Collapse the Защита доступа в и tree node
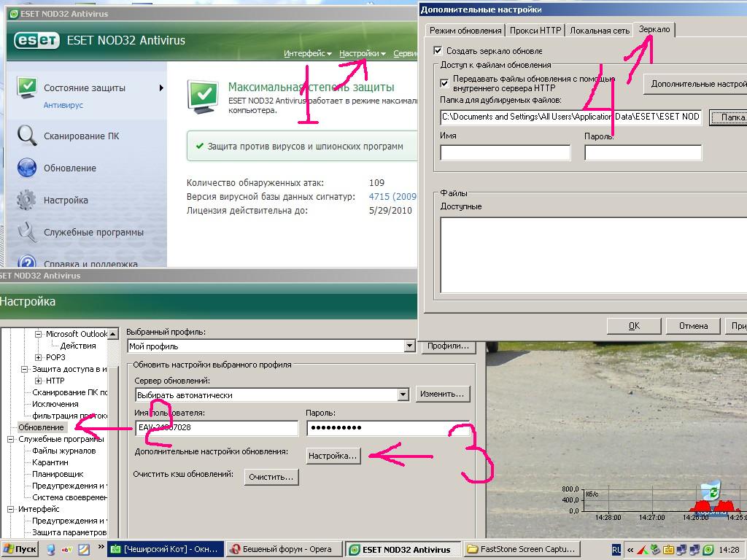 tap(25, 370)
